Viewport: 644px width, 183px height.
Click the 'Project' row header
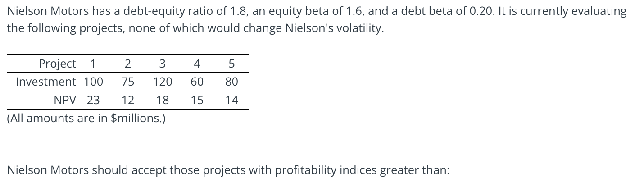click(57, 64)
